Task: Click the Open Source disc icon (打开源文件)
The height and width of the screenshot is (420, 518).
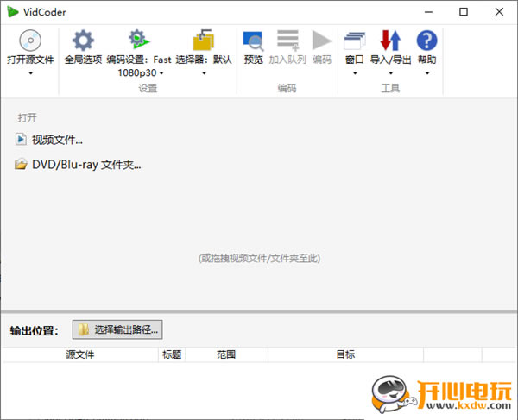Action: (30, 41)
